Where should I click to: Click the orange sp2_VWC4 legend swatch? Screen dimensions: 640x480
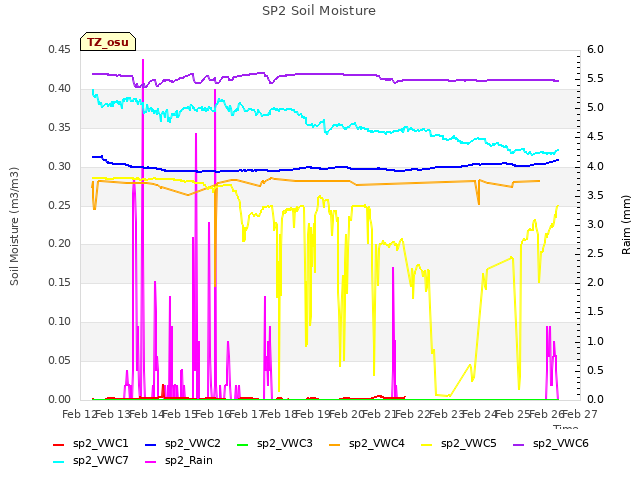pos(335,444)
